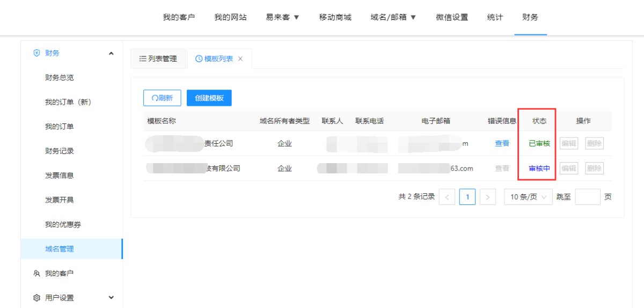Select 域名管理 in the sidebar
Viewport: 644px width, 308px height.
click(60, 249)
